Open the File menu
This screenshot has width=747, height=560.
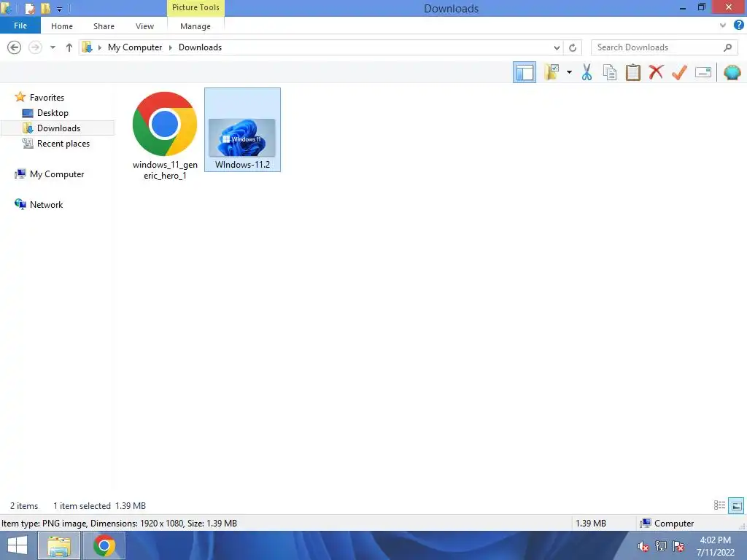point(20,26)
